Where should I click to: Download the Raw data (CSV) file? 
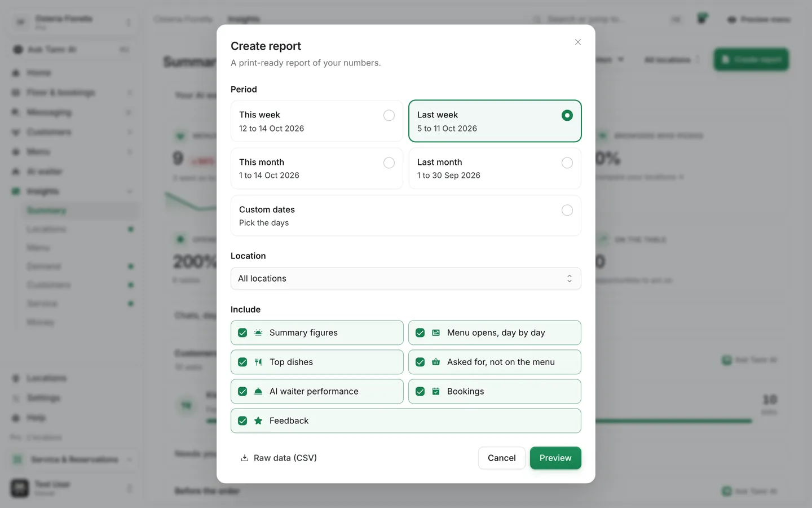279,458
